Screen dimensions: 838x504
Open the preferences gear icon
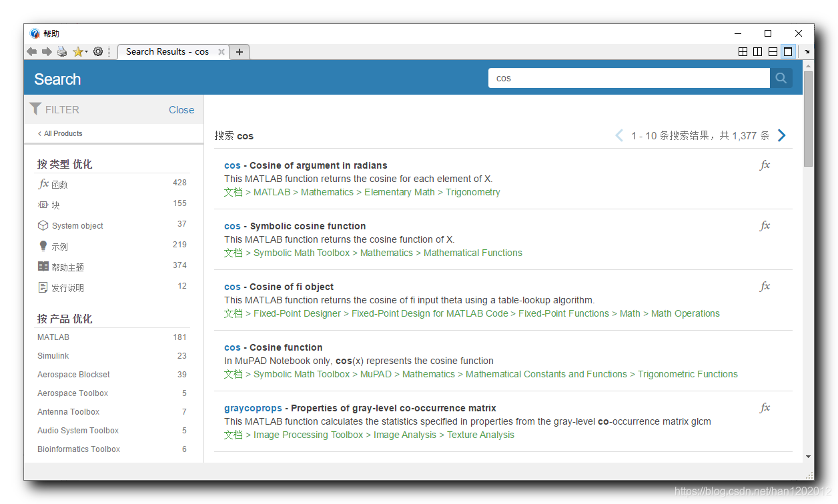point(98,52)
